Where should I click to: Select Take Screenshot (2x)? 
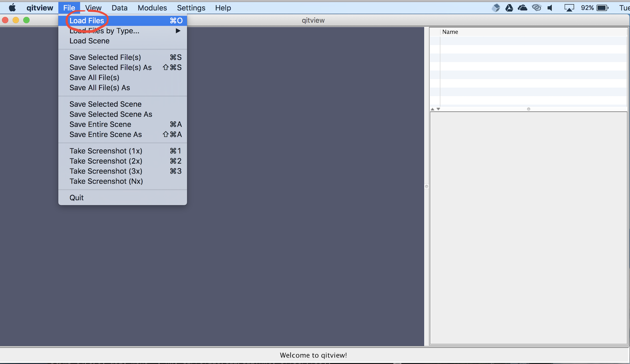106,161
